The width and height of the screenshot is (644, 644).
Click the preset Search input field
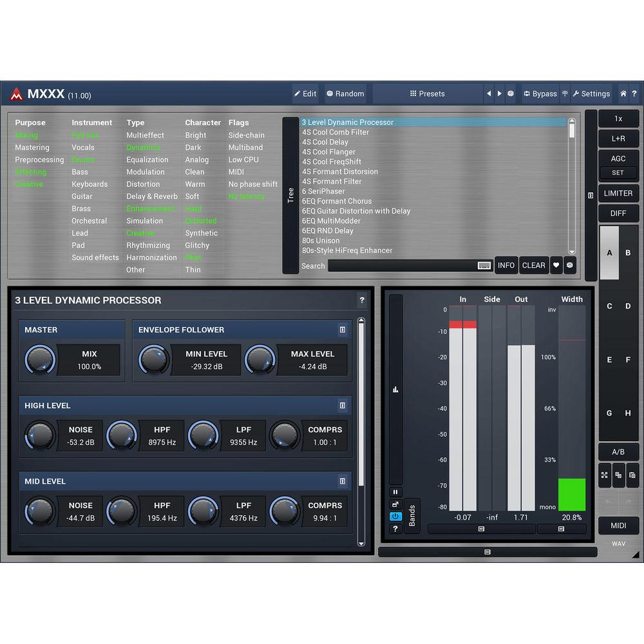pyautogui.click(x=402, y=265)
